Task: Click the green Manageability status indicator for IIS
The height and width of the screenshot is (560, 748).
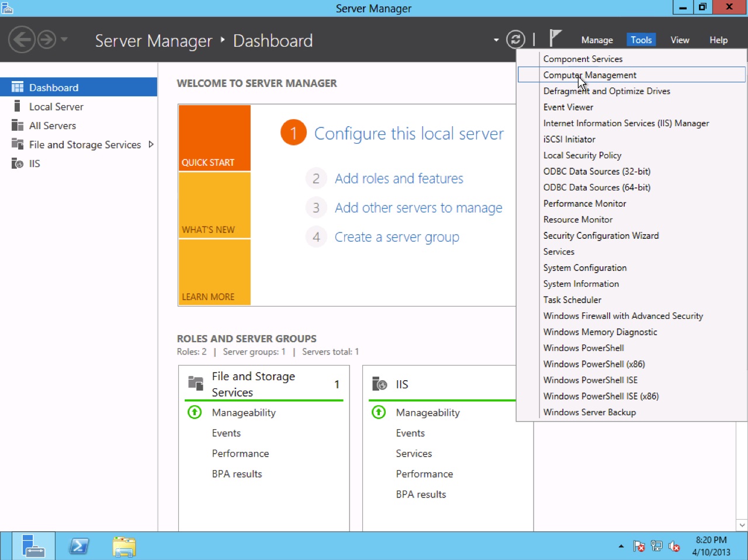Action: click(x=378, y=412)
